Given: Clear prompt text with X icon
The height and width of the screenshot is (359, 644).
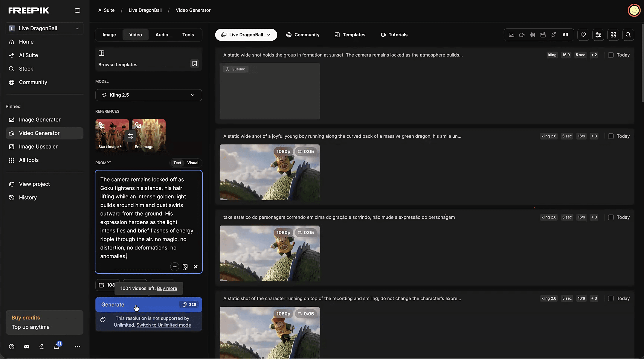Looking at the screenshot, I should coord(196,267).
